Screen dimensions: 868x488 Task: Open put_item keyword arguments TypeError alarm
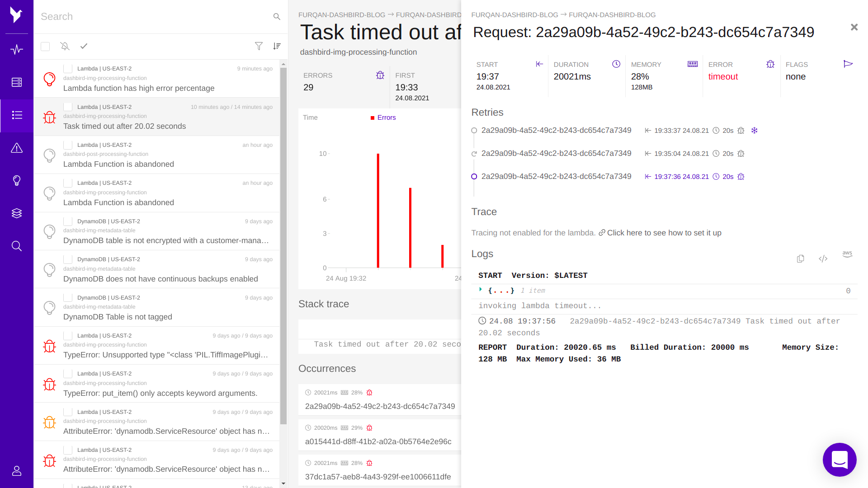[x=157, y=383]
